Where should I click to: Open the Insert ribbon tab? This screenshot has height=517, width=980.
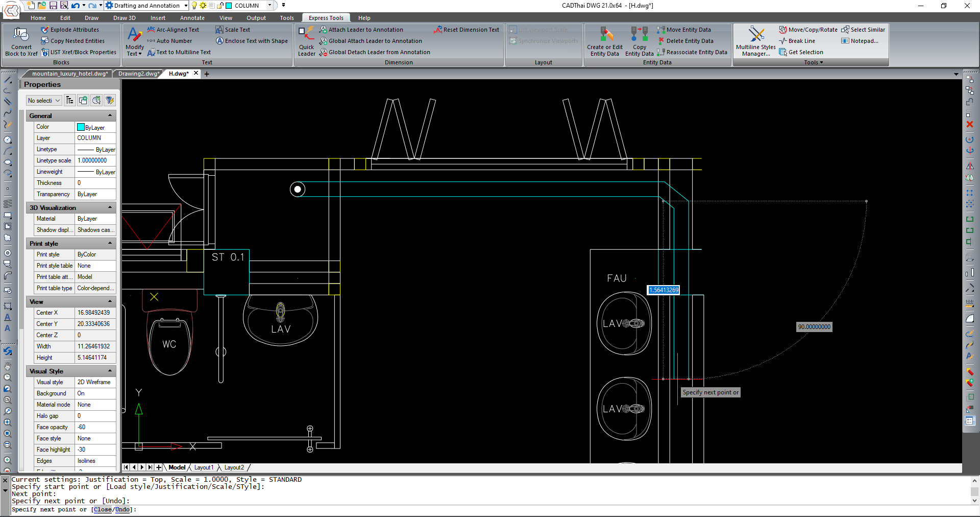click(x=158, y=18)
